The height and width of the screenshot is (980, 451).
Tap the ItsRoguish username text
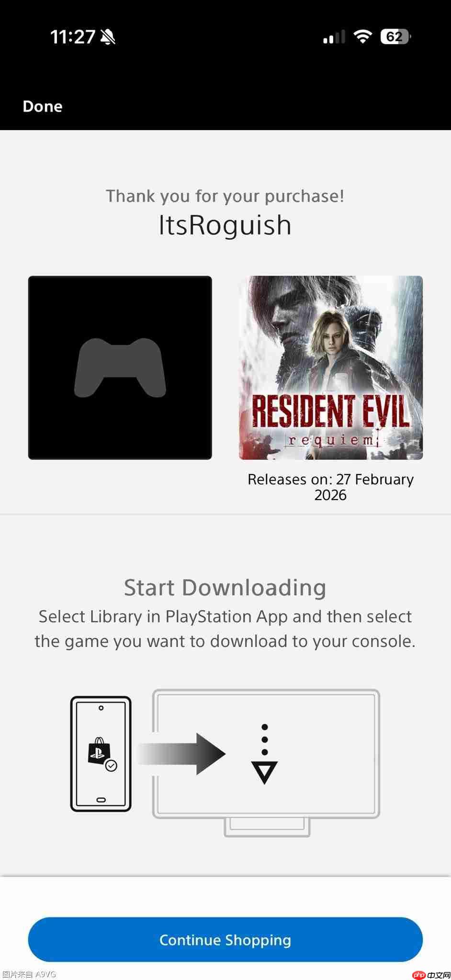coord(225,225)
